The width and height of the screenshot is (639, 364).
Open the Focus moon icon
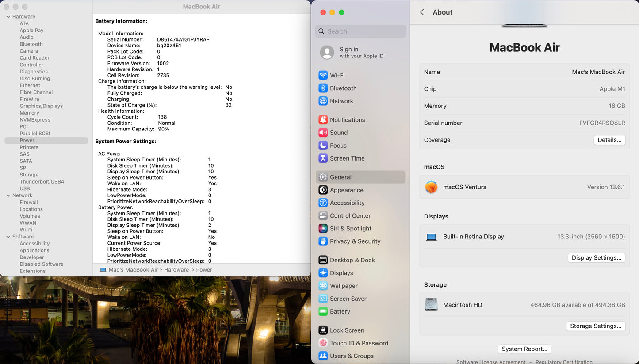(x=323, y=146)
